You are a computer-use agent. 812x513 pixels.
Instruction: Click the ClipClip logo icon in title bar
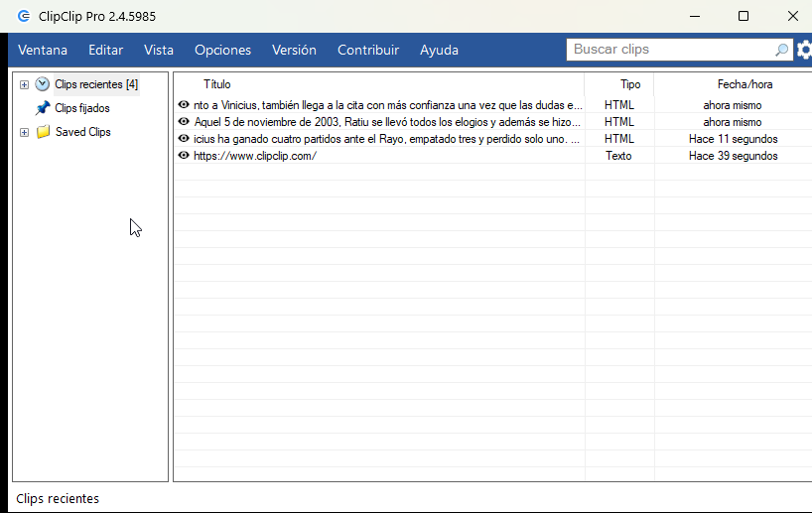click(x=24, y=16)
